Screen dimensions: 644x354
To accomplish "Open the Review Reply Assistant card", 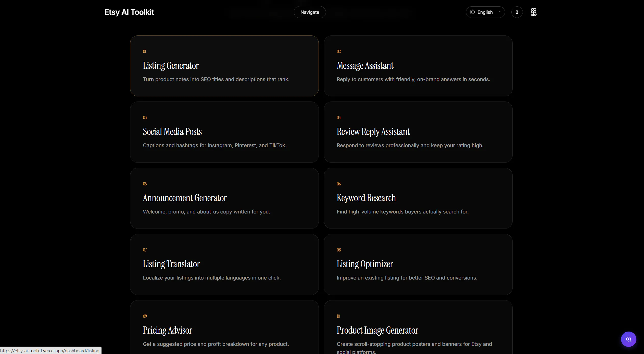I will coord(418,132).
